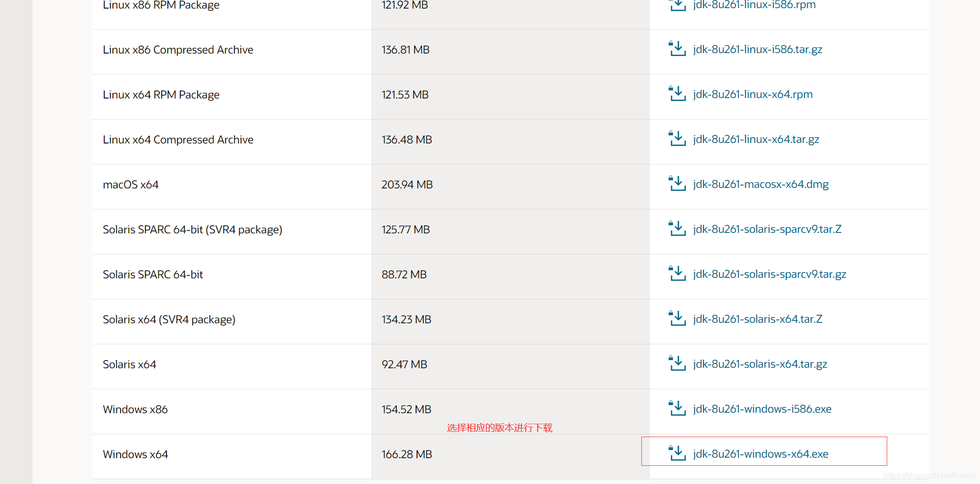Click download icon beside jdk-8u261-solaris-sparcv9.tar.Z
980x484 pixels.
(677, 228)
